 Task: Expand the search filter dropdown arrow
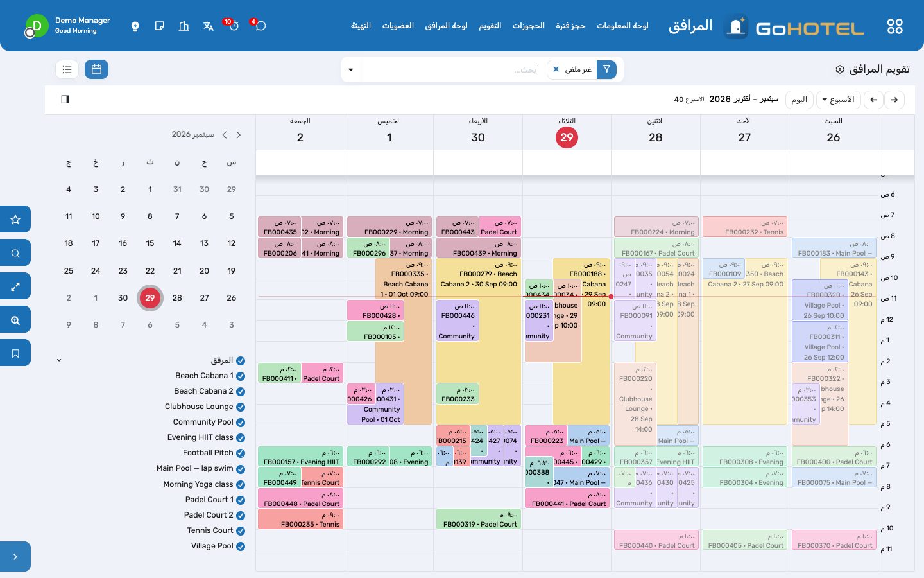pos(351,70)
